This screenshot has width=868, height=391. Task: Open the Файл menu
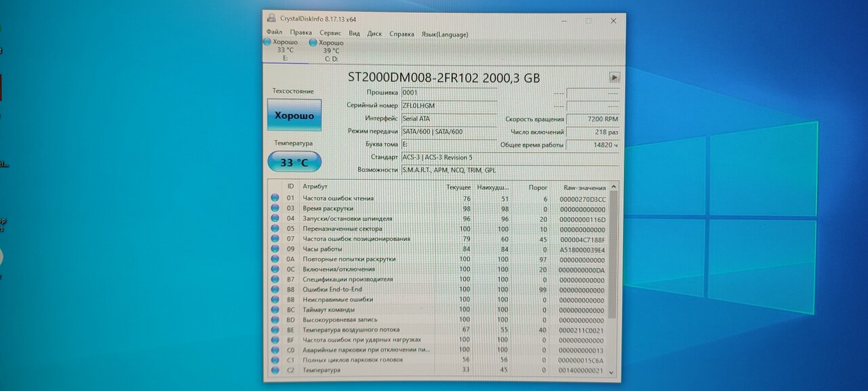[x=275, y=33]
